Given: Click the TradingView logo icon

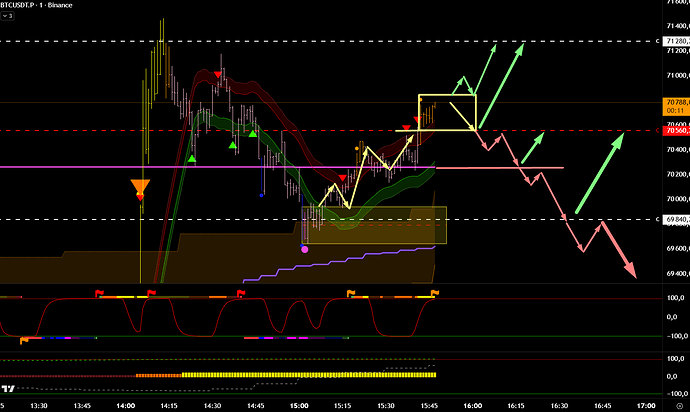Looking at the screenshot, I should [x=9, y=389].
